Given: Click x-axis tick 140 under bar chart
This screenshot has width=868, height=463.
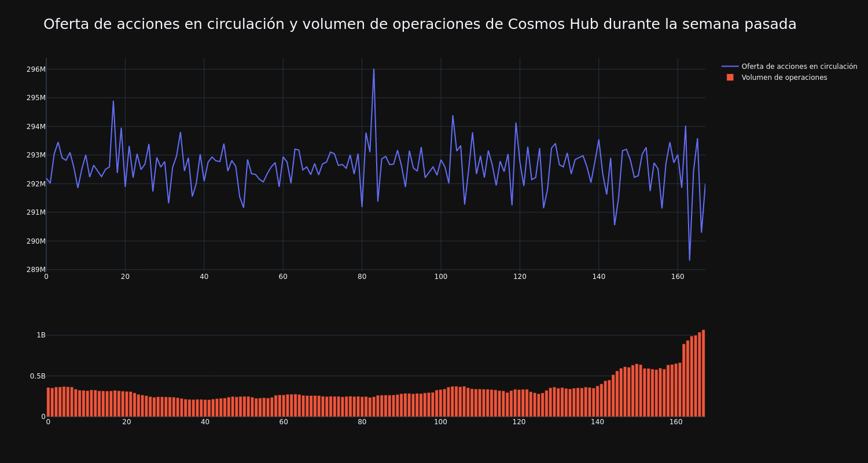Looking at the screenshot, I should 598,422.
